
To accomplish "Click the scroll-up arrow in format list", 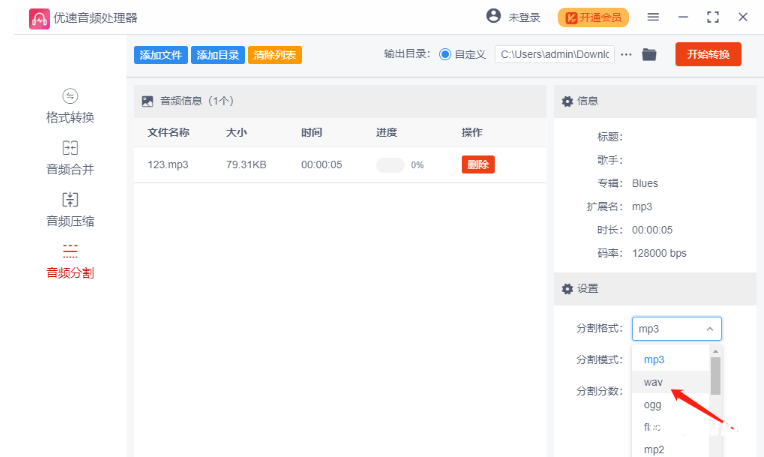I will (x=715, y=351).
